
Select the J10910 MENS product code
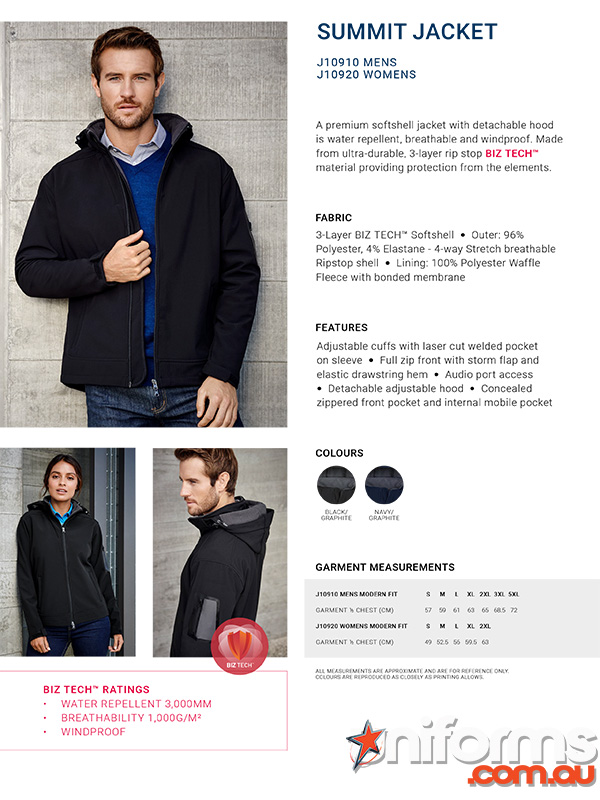click(357, 62)
